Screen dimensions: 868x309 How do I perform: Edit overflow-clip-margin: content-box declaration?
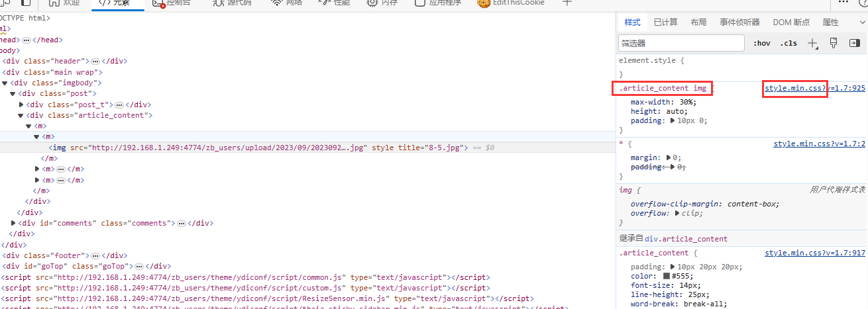point(705,204)
